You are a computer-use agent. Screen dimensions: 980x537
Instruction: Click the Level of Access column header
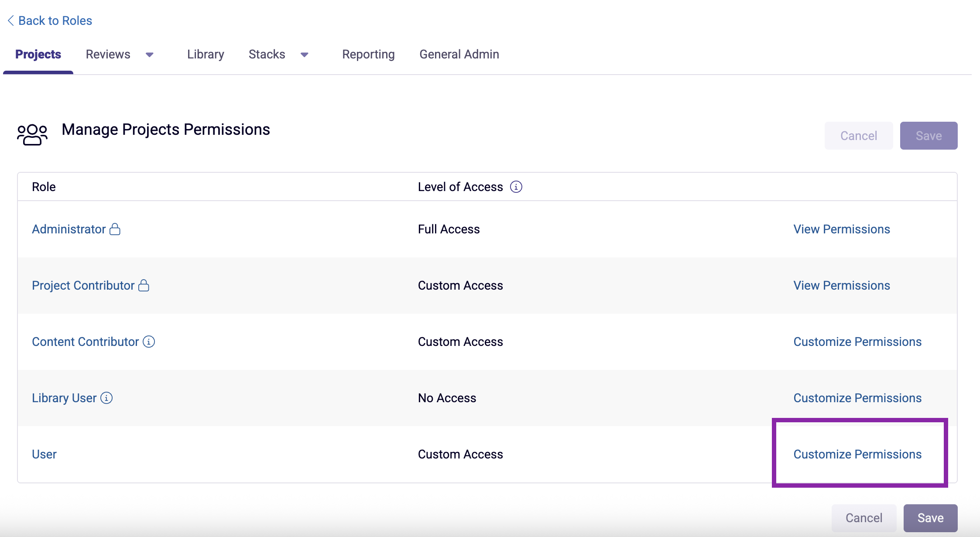(460, 187)
